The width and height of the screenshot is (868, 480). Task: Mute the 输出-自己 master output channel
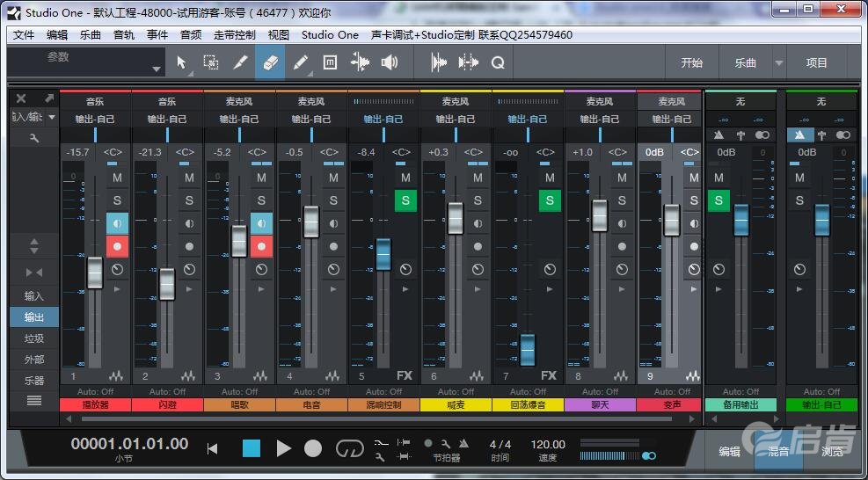(x=799, y=178)
